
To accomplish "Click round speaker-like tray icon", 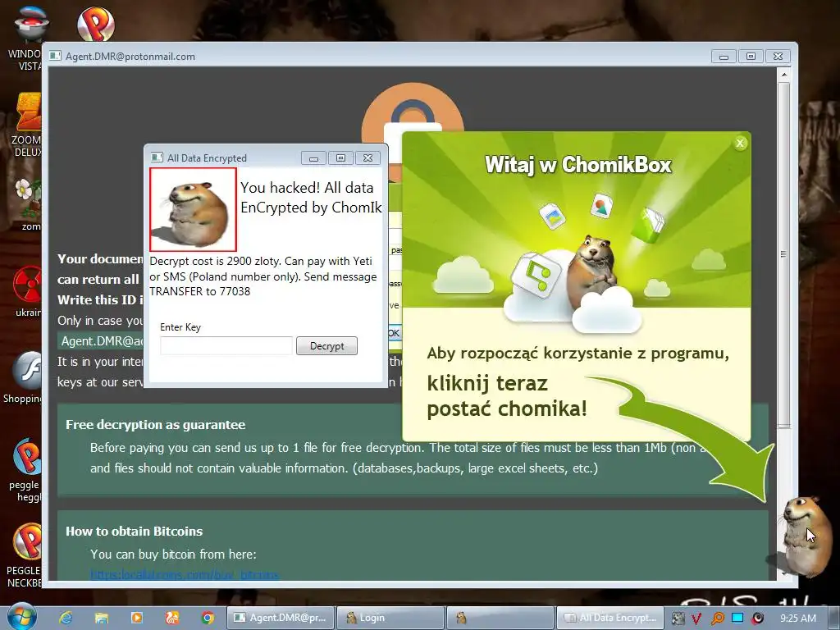I will point(757,619).
